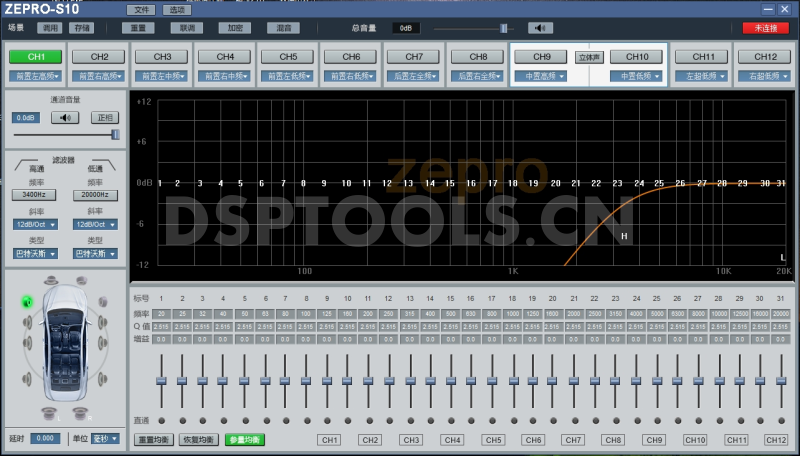Expand the high-pass slope 12dB/Oct dropdown
The height and width of the screenshot is (456, 800).
(x=35, y=225)
